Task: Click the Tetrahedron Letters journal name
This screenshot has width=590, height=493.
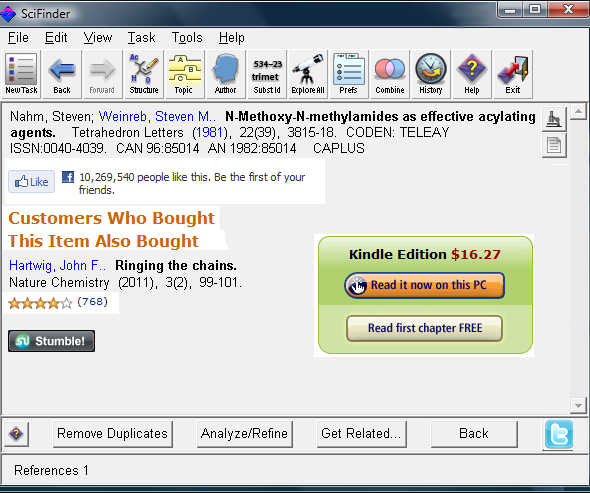Action: (128, 132)
